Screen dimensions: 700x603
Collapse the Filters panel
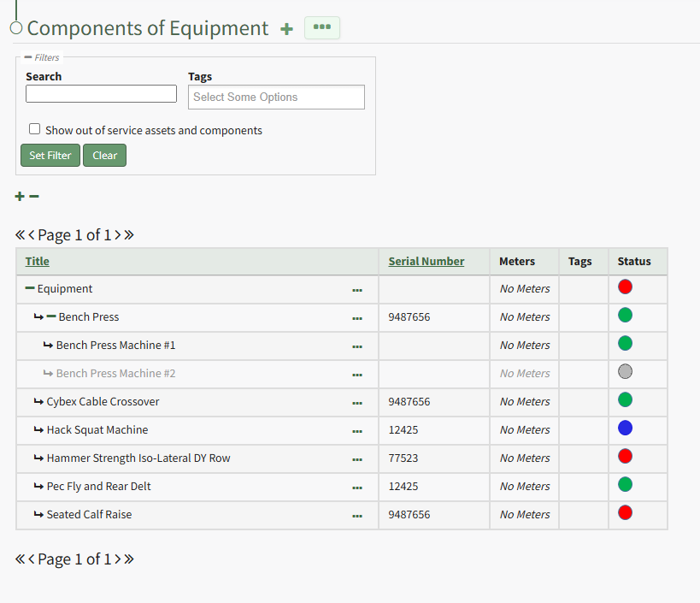(28, 57)
